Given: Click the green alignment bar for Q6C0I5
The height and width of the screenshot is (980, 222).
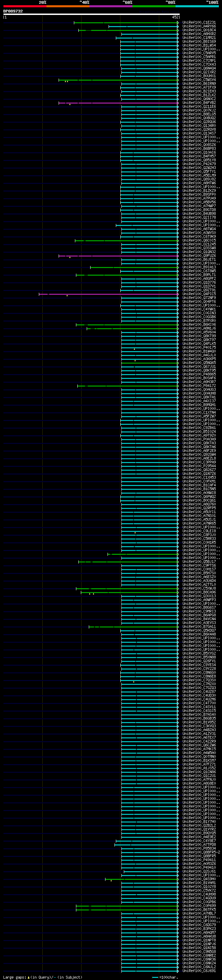Looking at the screenshot, I should point(127,241).
